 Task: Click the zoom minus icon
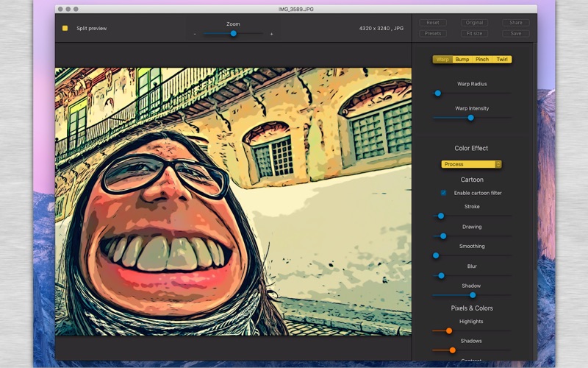pyautogui.click(x=195, y=34)
